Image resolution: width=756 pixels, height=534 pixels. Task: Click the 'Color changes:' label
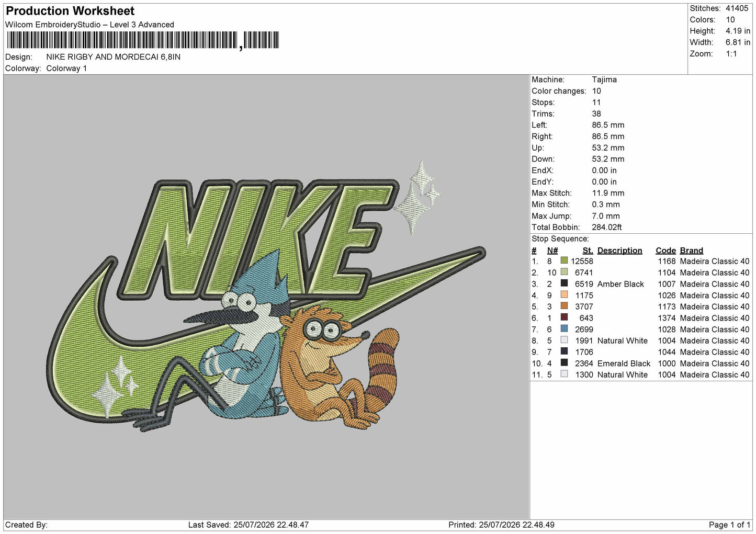click(x=559, y=91)
